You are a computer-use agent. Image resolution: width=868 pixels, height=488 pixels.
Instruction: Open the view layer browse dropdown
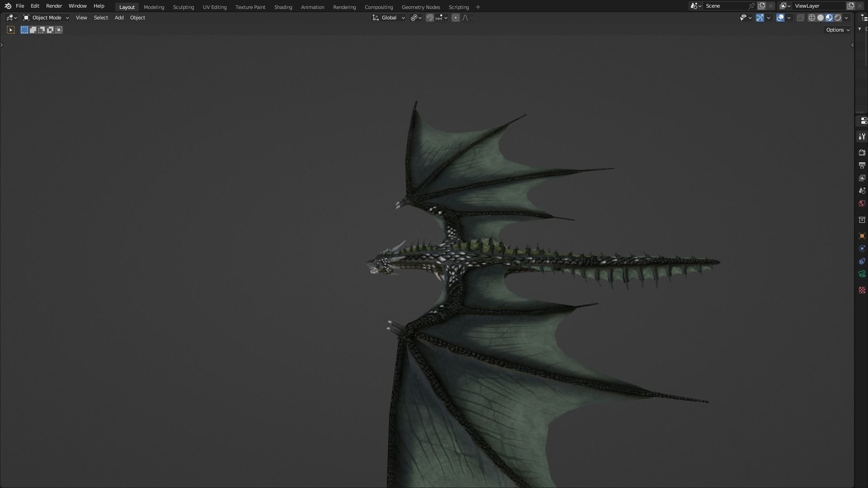tap(785, 6)
